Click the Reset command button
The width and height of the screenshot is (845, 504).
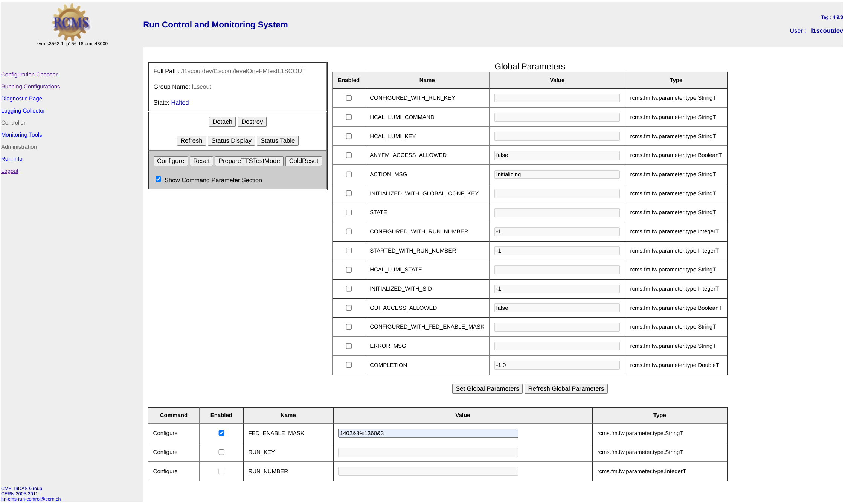point(201,161)
